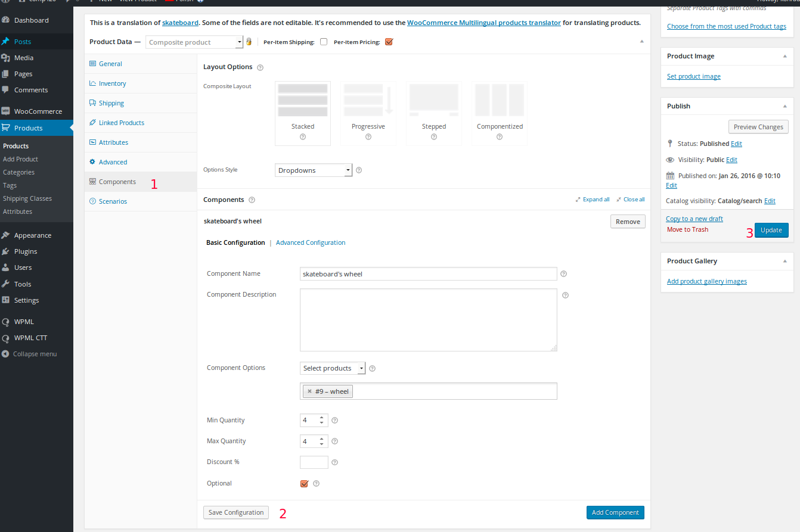Collapse the Product Data panel arrow

641,42
